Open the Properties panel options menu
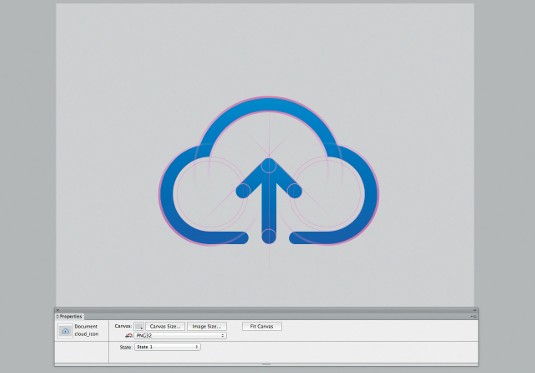This screenshot has height=373, width=535. click(x=474, y=316)
